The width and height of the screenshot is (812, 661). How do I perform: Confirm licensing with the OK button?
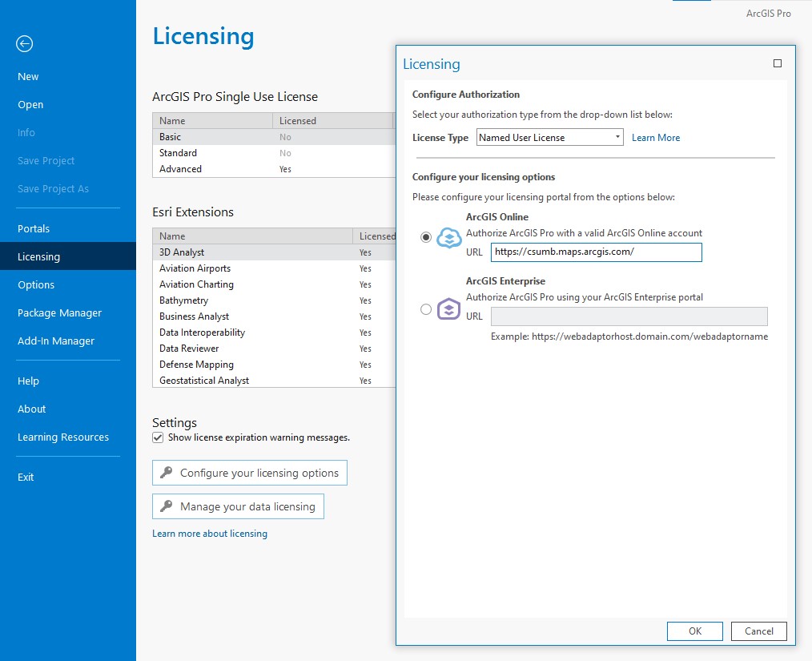pyautogui.click(x=694, y=631)
